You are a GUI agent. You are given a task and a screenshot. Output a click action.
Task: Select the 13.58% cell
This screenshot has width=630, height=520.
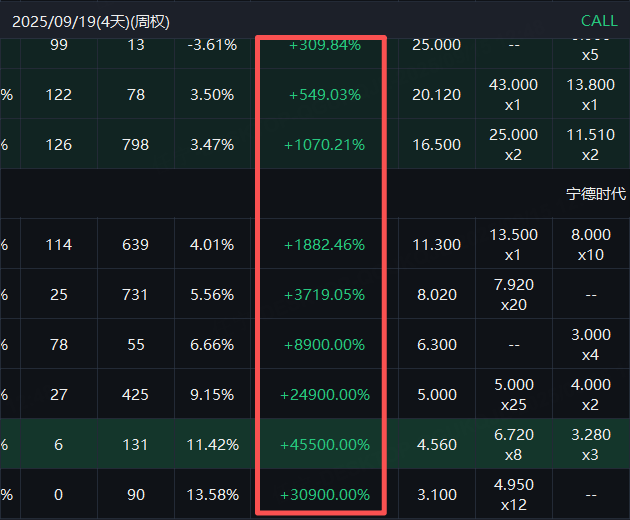point(211,495)
